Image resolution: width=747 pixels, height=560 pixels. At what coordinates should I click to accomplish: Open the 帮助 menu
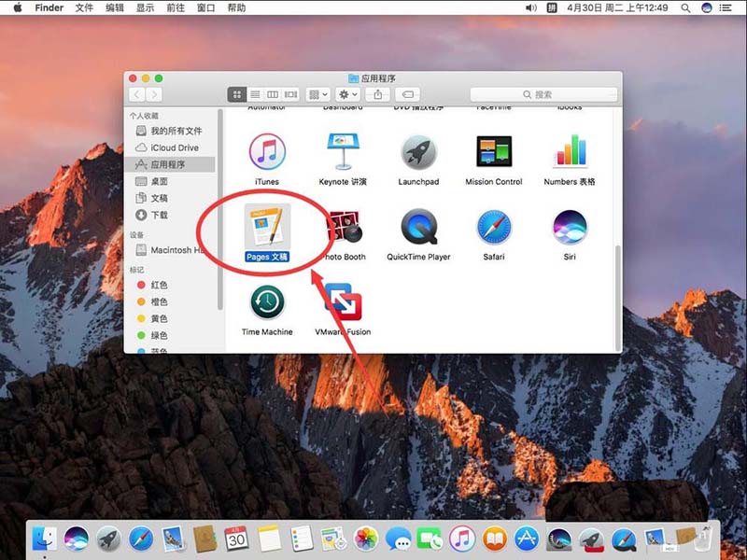click(236, 7)
